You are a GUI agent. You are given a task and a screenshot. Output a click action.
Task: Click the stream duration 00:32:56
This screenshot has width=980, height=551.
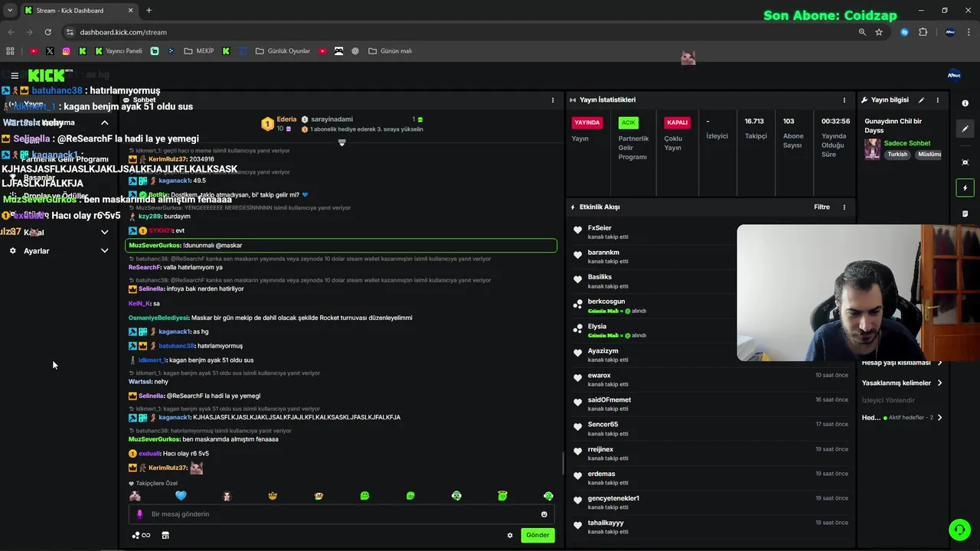pyautogui.click(x=836, y=122)
